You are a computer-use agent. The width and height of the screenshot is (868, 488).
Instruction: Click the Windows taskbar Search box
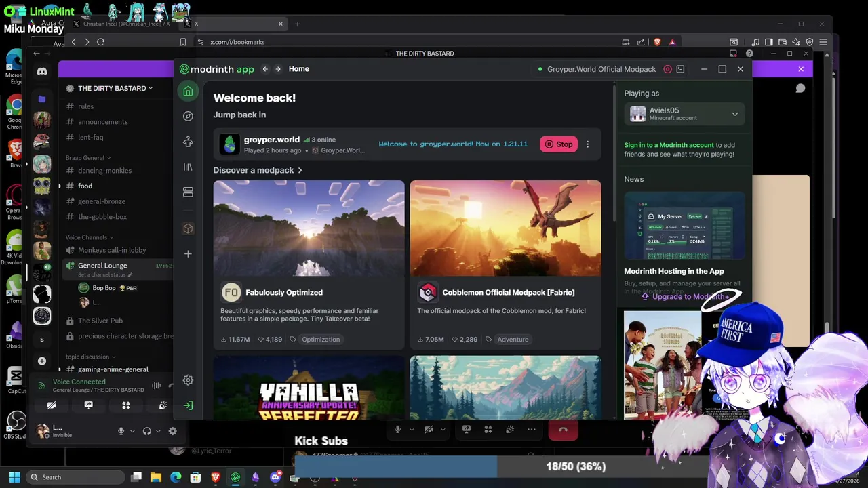(x=75, y=477)
